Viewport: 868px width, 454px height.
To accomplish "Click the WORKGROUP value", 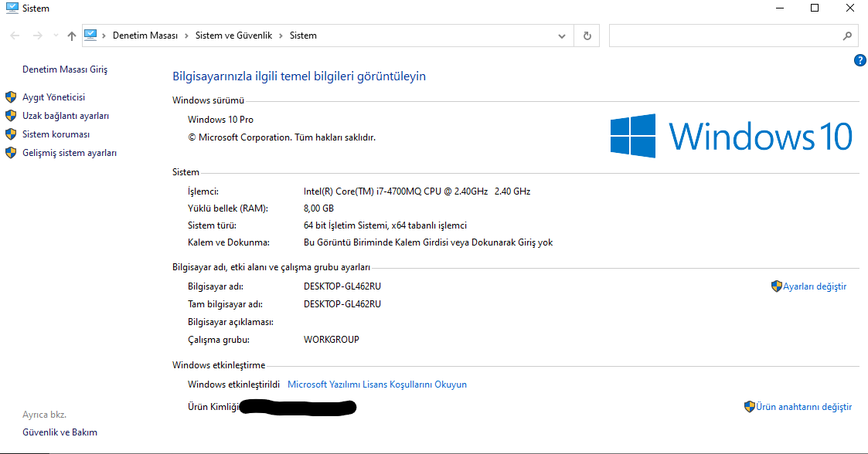I will [331, 340].
